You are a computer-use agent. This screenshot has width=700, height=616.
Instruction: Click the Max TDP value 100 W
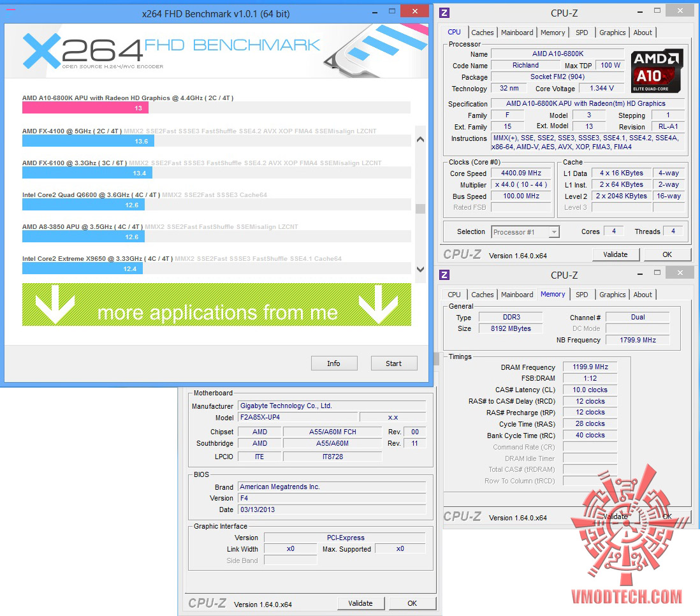pos(610,66)
